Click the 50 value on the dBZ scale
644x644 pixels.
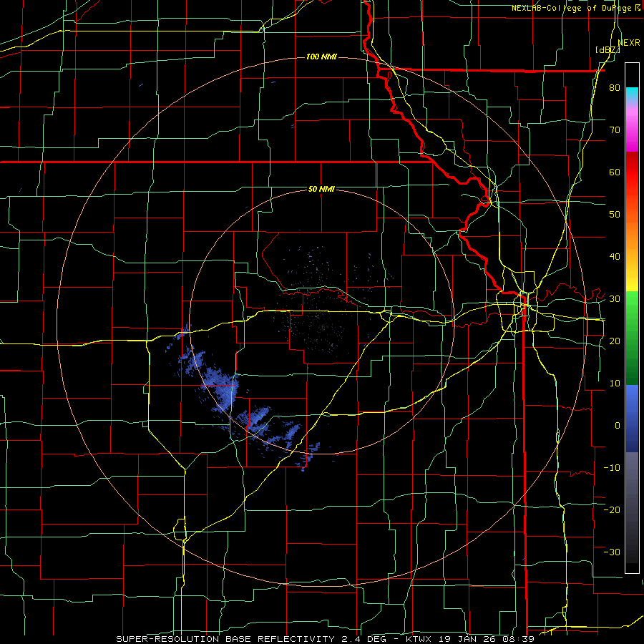pyautogui.click(x=615, y=215)
